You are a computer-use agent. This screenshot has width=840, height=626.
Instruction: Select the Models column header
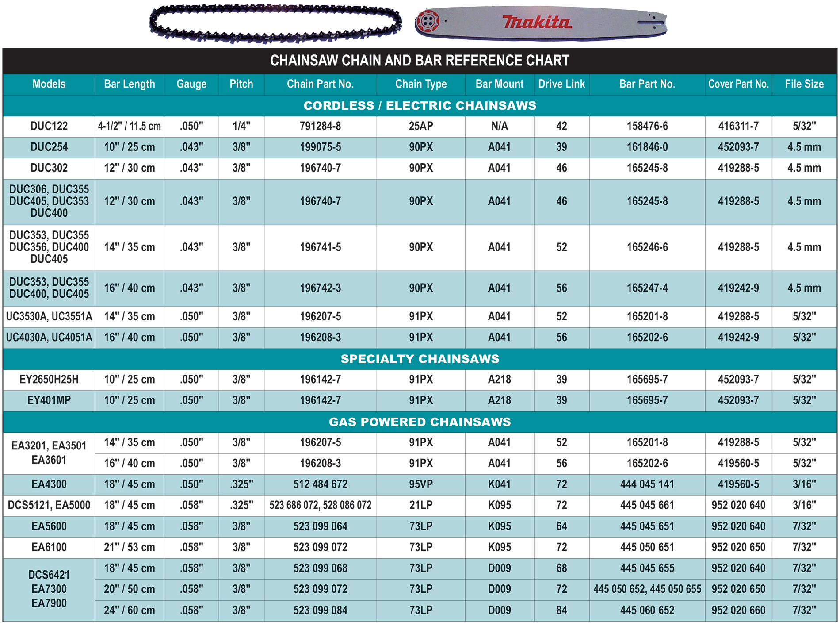[x=49, y=84]
